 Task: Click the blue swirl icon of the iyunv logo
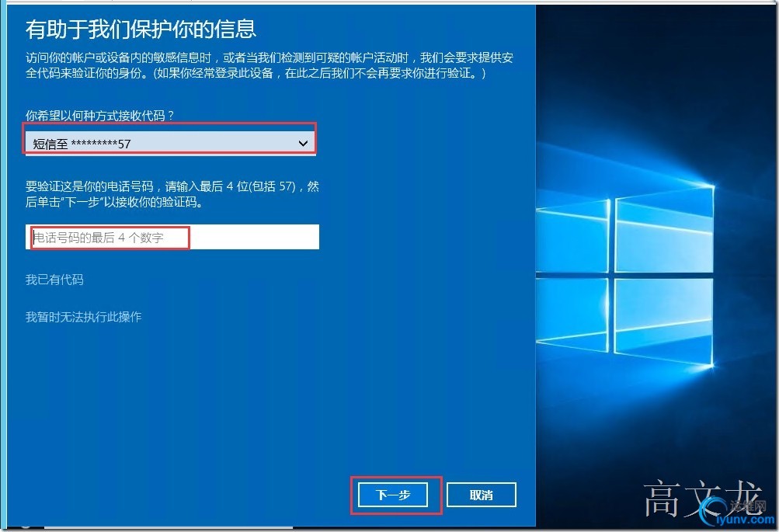tap(714, 510)
